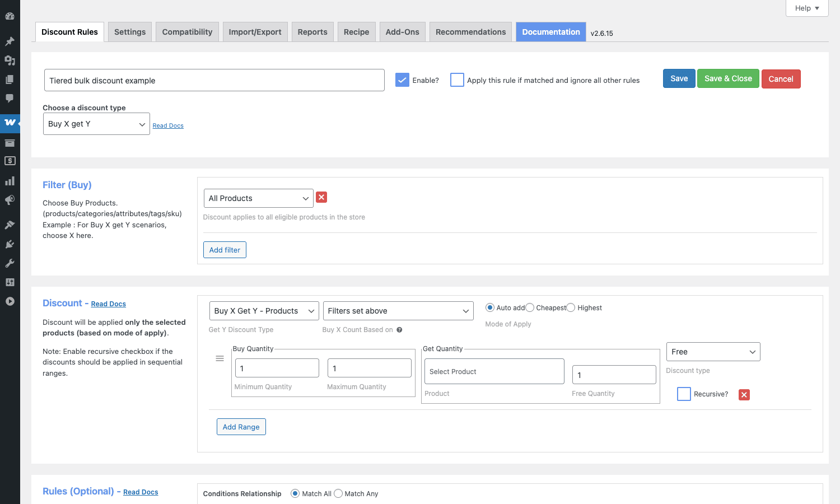Open the Free discount type dropdown
Screen dimensions: 840x504
click(713, 352)
